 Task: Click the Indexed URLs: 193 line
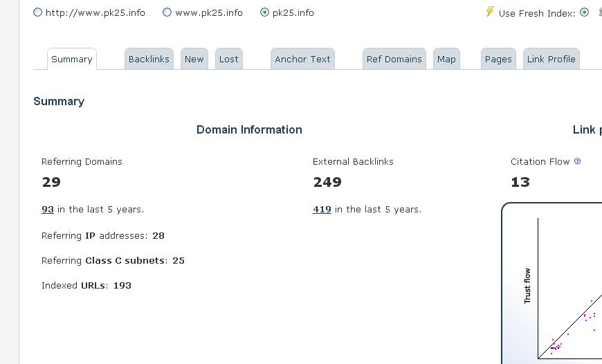tap(86, 286)
